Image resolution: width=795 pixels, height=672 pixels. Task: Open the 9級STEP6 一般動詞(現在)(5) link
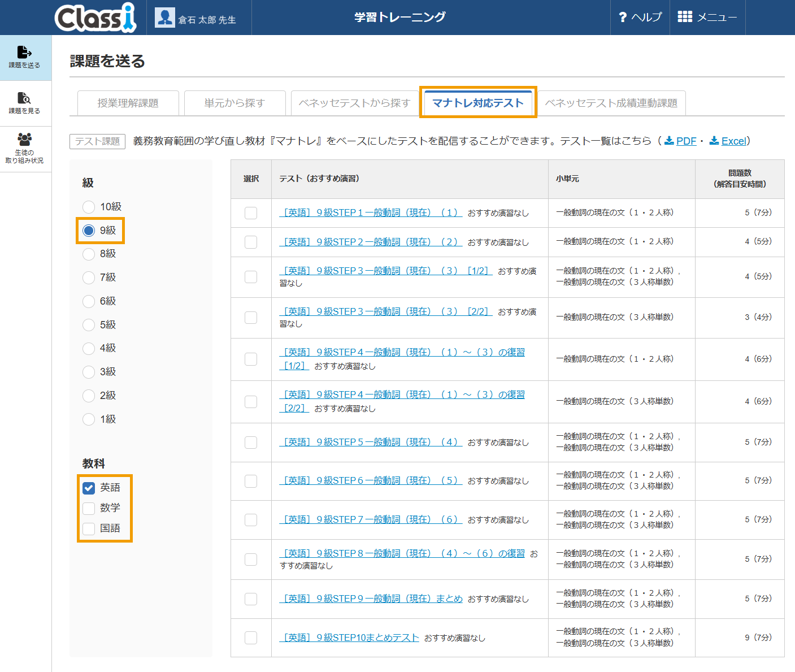[371, 480]
